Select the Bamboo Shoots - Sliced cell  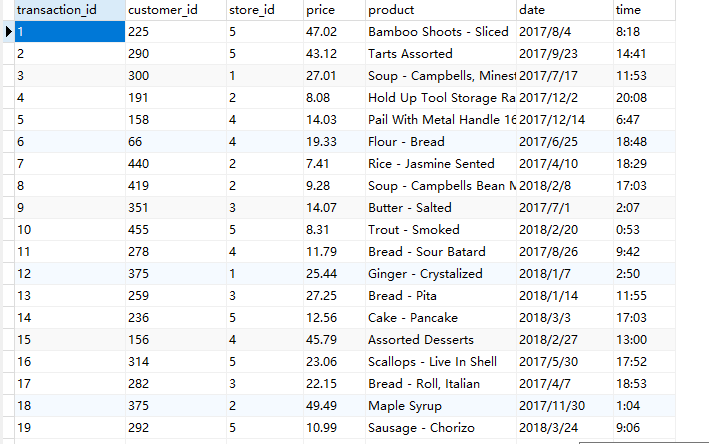441,32
